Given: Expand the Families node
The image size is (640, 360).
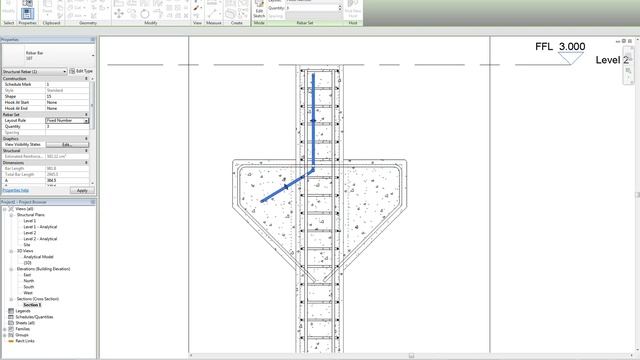Looking at the screenshot, I should (5, 329).
